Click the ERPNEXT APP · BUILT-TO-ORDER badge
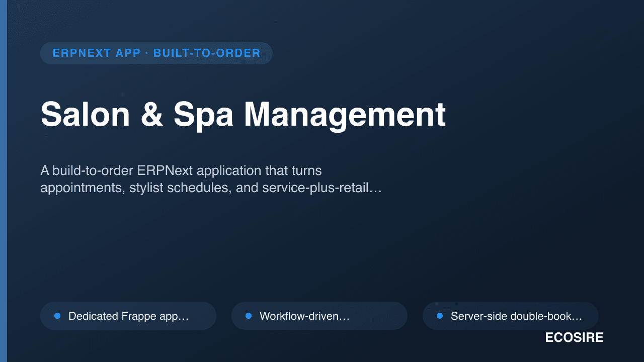Viewport: 644px width, 362px height. 156,53
